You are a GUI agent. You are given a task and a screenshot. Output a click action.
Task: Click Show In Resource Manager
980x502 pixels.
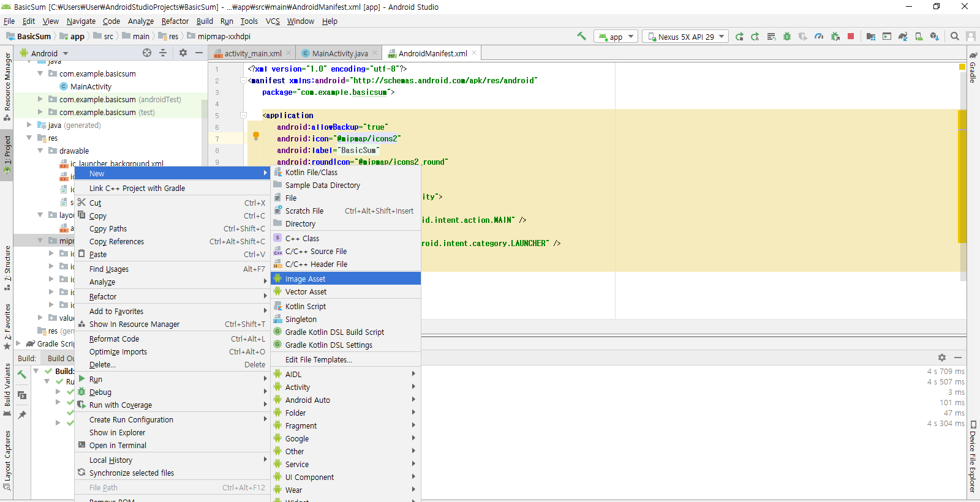(172, 324)
